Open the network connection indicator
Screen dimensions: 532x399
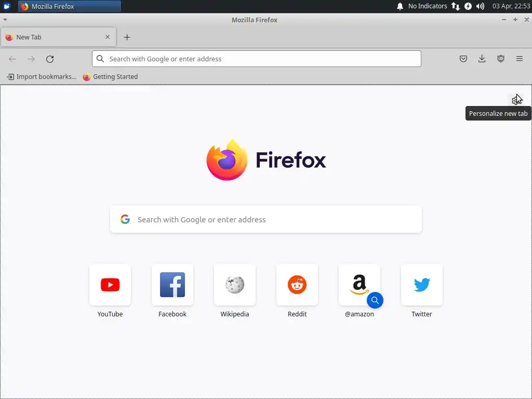[x=456, y=6]
